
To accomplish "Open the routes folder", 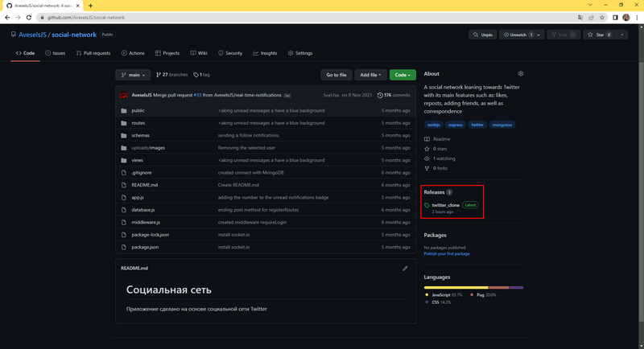I will (138, 123).
